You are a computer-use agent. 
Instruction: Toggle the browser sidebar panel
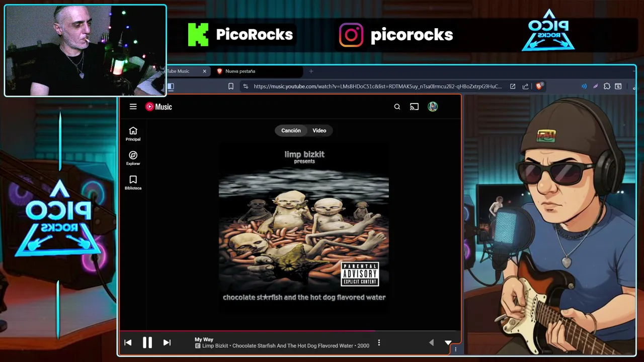pos(171,86)
